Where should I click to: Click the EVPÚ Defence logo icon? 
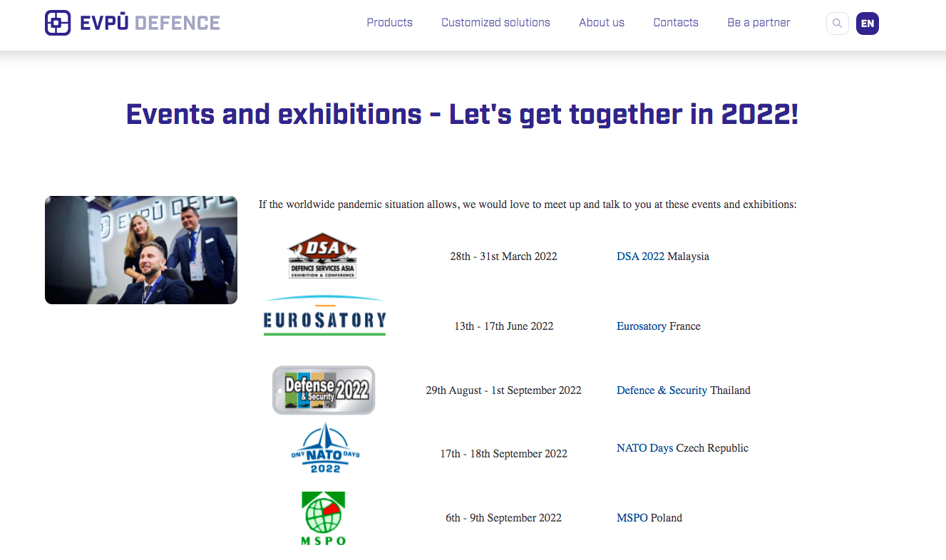click(x=58, y=23)
